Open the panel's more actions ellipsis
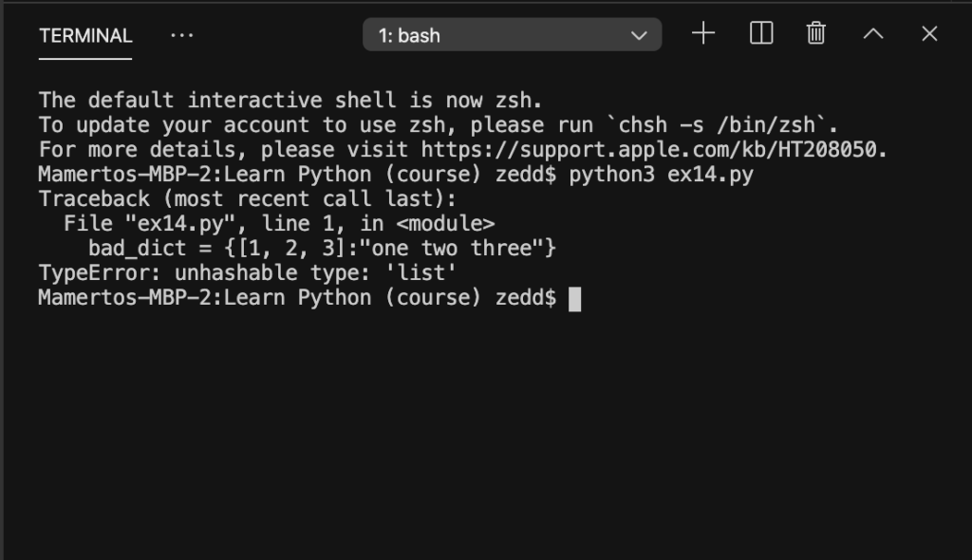The width and height of the screenshot is (972, 560). 181,35
